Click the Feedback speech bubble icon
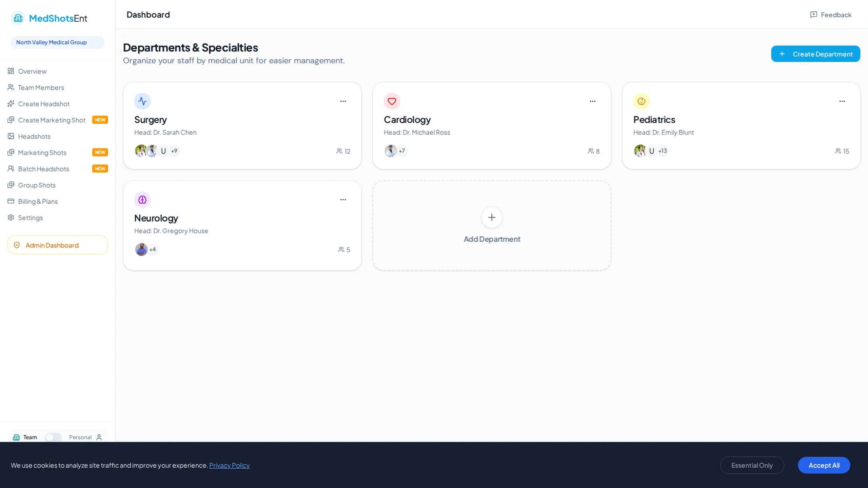This screenshot has width=868, height=488. (x=813, y=15)
